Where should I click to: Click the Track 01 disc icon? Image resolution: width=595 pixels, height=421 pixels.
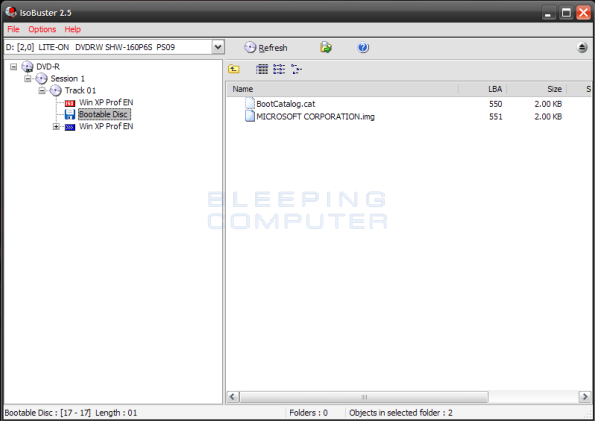pyautogui.click(x=56, y=90)
